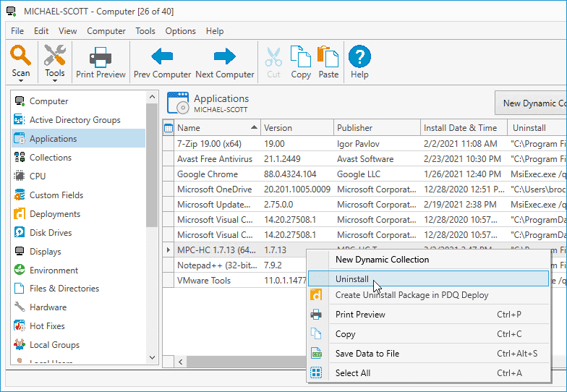Screen dimensions: 567x392
Task: Choose Uninstall in context menu
Action: tap(428, 279)
